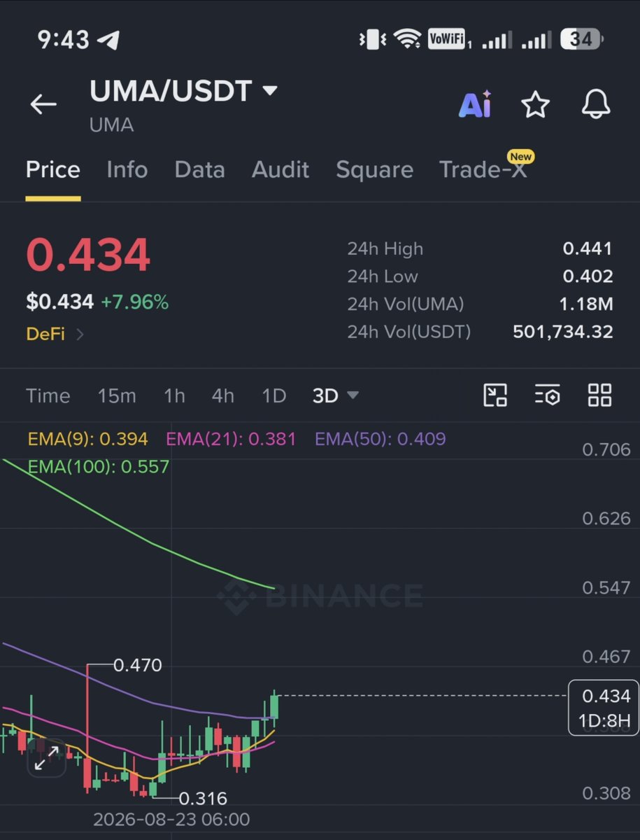Switch to the Data tab

pos(199,169)
